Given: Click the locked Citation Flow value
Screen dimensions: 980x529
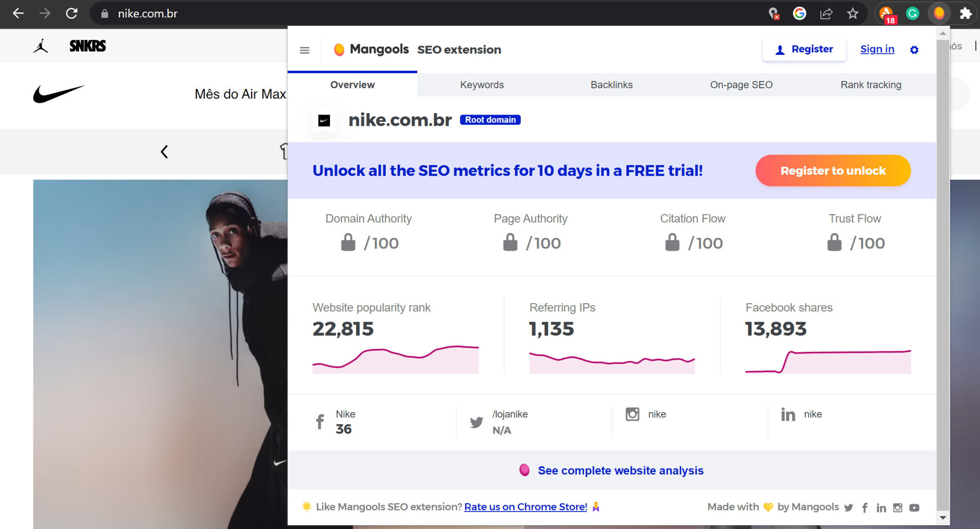Looking at the screenshot, I should [x=694, y=242].
